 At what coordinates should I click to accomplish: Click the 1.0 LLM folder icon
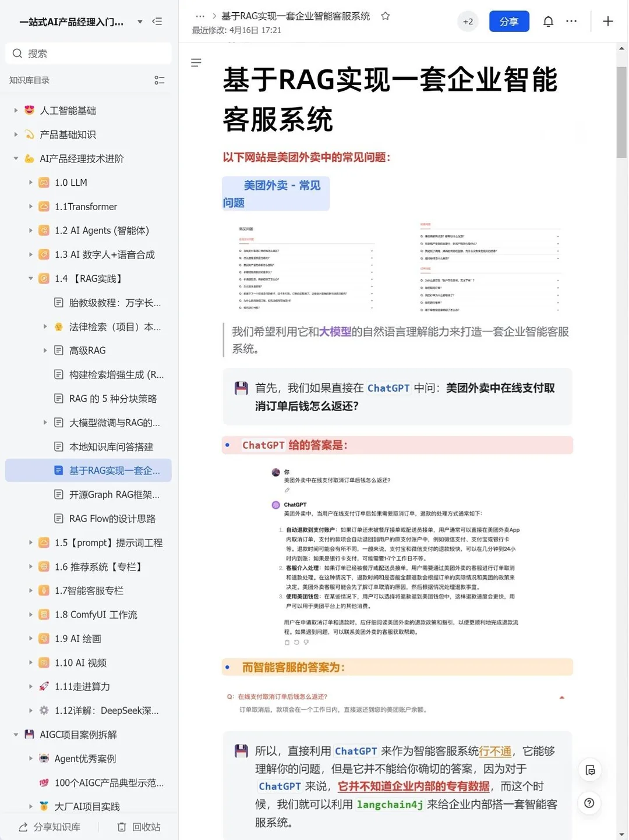(44, 183)
